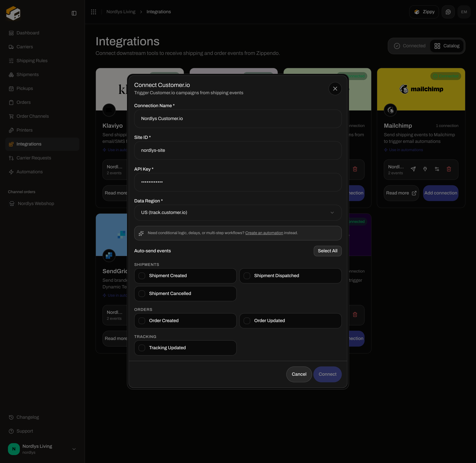Open Changelog in sidebar
This screenshot has width=476, height=463.
coord(42,417)
